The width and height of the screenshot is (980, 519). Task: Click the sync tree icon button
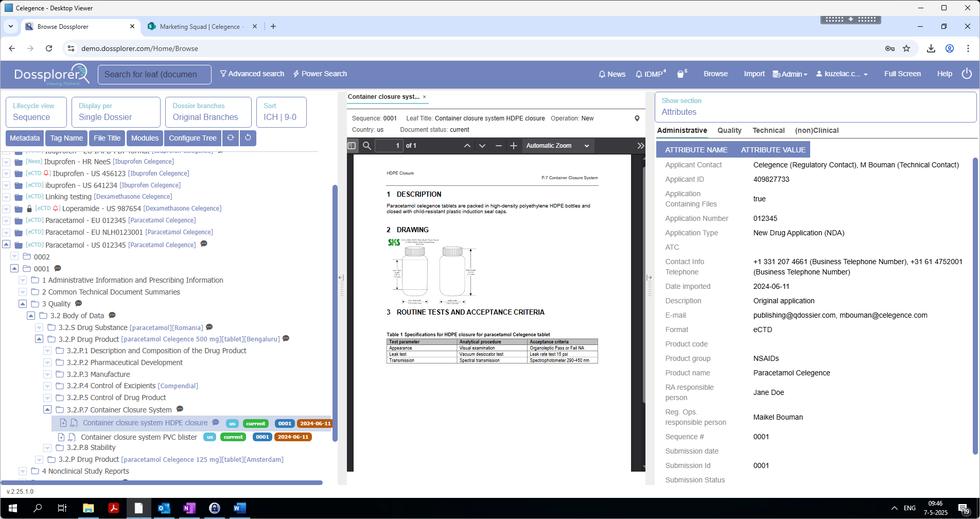[x=231, y=138]
